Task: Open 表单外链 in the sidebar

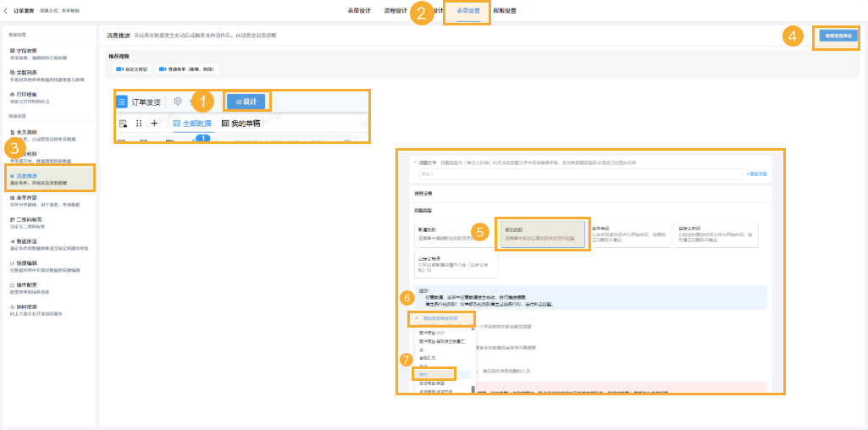Action: (x=27, y=197)
